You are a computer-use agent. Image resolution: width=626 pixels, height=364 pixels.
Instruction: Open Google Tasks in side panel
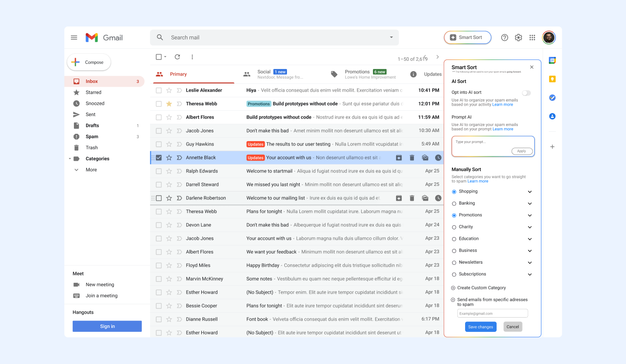pyautogui.click(x=552, y=98)
